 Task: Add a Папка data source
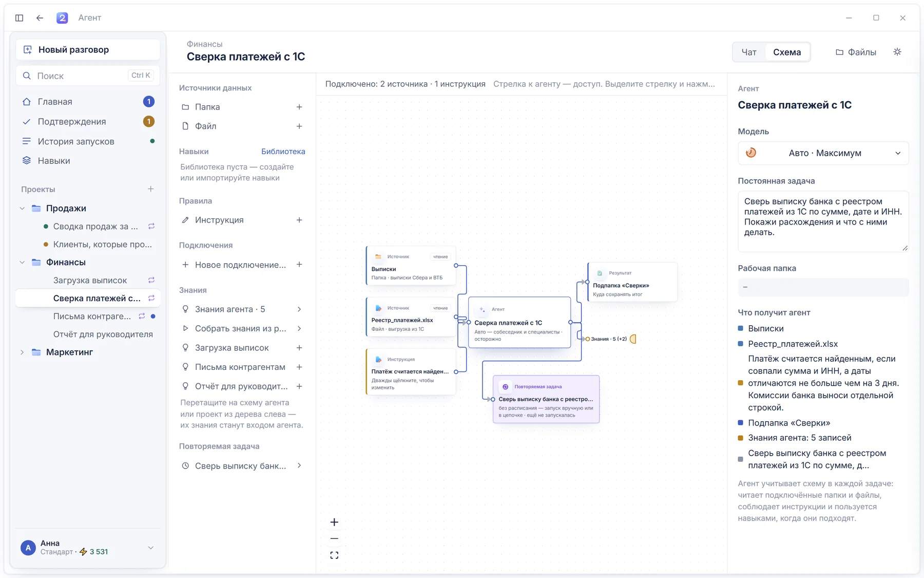click(299, 107)
